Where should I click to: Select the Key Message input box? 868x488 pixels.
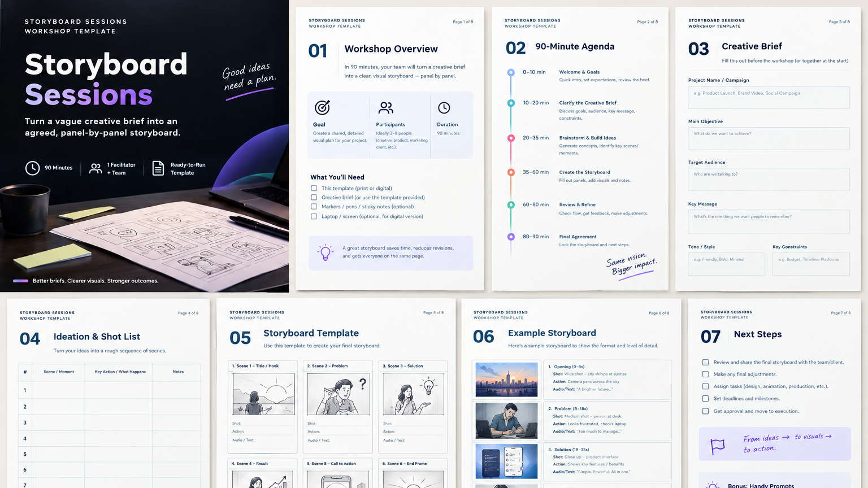pos(769,221)
